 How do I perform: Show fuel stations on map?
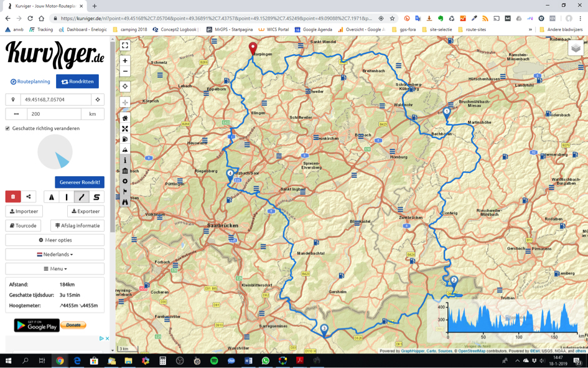point(125,139)
